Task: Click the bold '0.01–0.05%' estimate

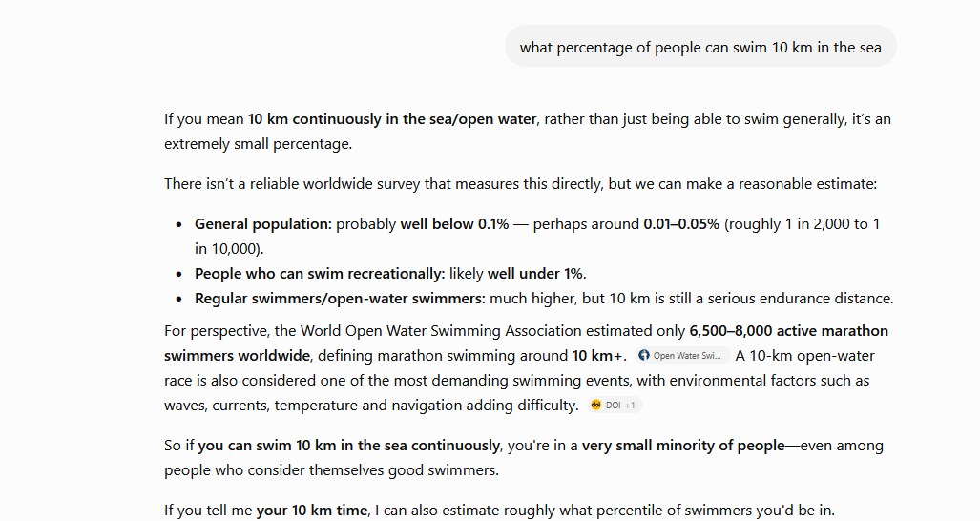Action: [681, 224]
